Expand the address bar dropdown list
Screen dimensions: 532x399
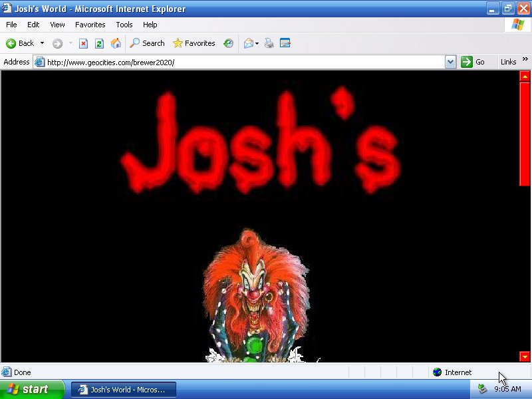point(450,62)
